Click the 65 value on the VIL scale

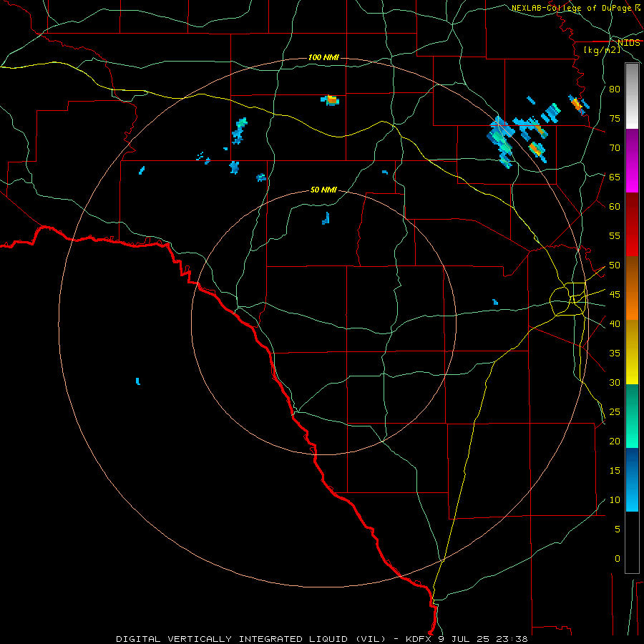click(615, 177)
